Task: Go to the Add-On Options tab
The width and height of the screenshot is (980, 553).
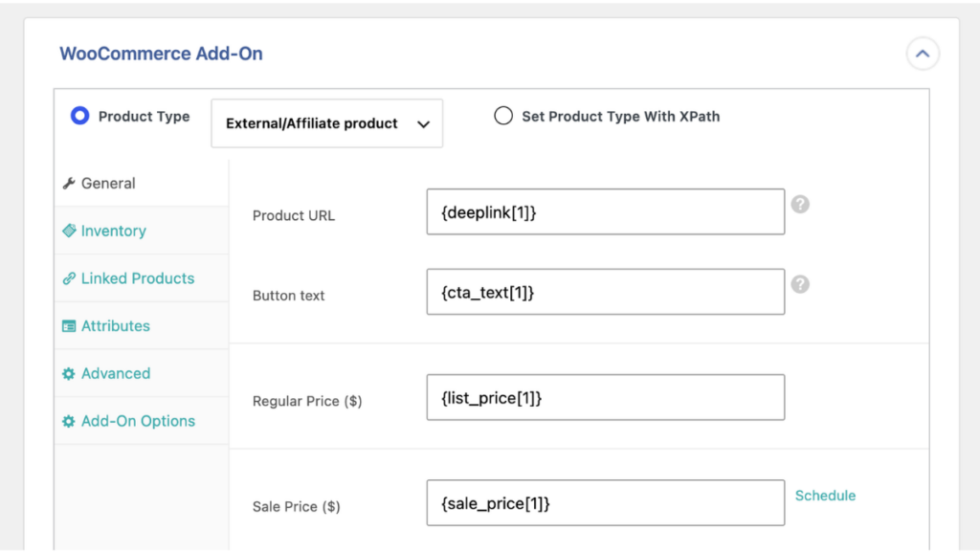Action: tap(142, 421)
